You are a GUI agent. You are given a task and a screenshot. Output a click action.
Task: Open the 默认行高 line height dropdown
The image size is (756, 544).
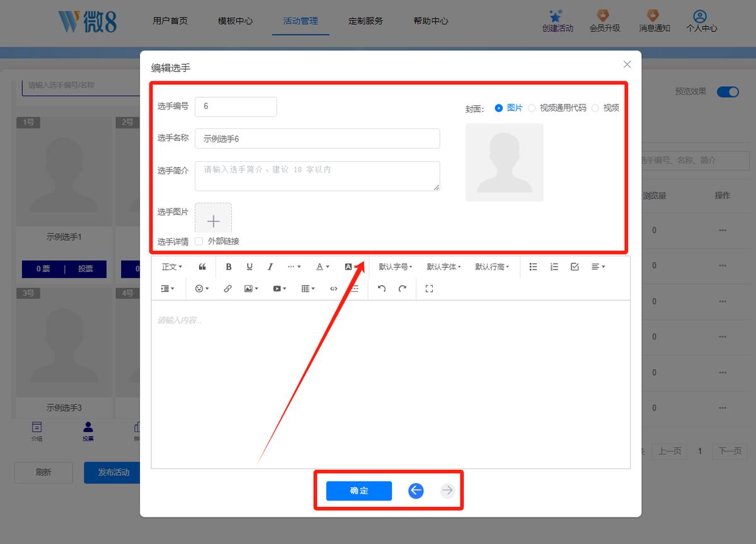pos(492,267)
